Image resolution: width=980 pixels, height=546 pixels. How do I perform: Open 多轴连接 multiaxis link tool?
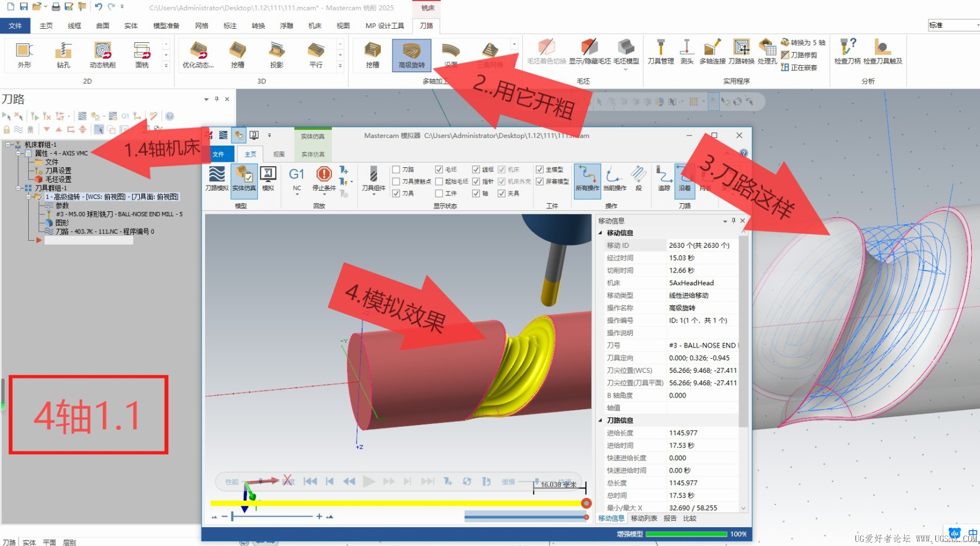pos(712,52)
